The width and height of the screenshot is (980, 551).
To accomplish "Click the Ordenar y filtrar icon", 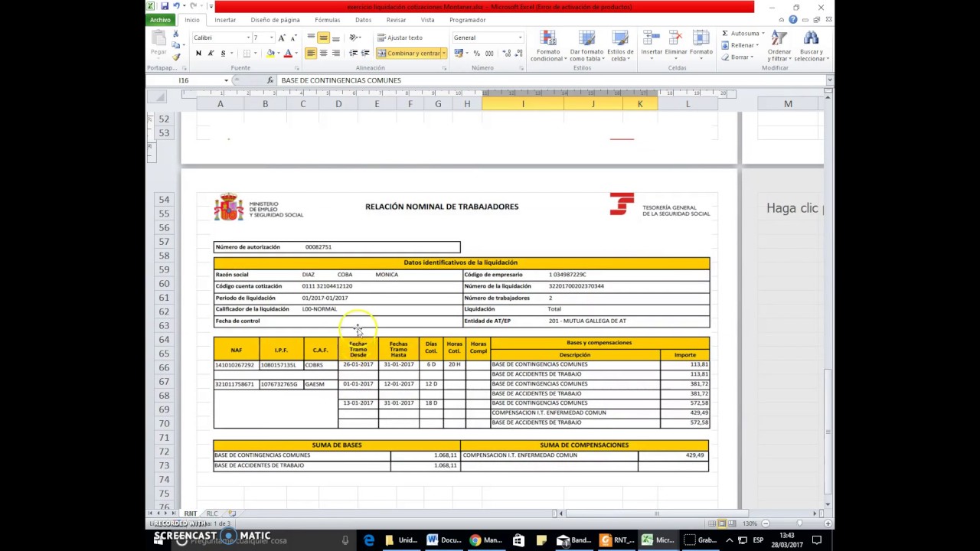I will (x=779, y=46).
